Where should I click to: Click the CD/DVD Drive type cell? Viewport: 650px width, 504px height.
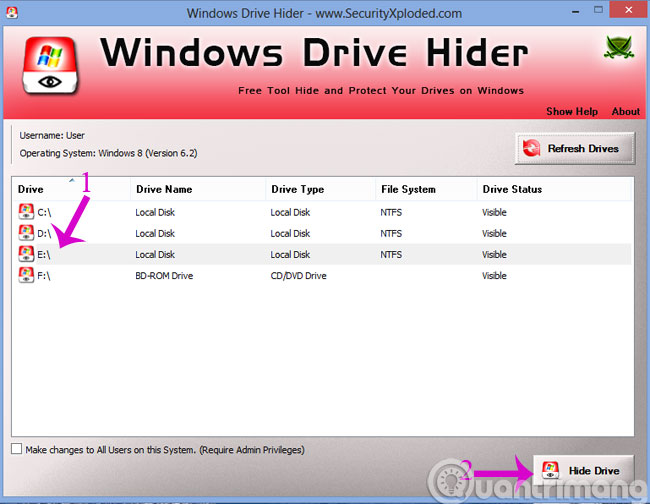point(298,276)
